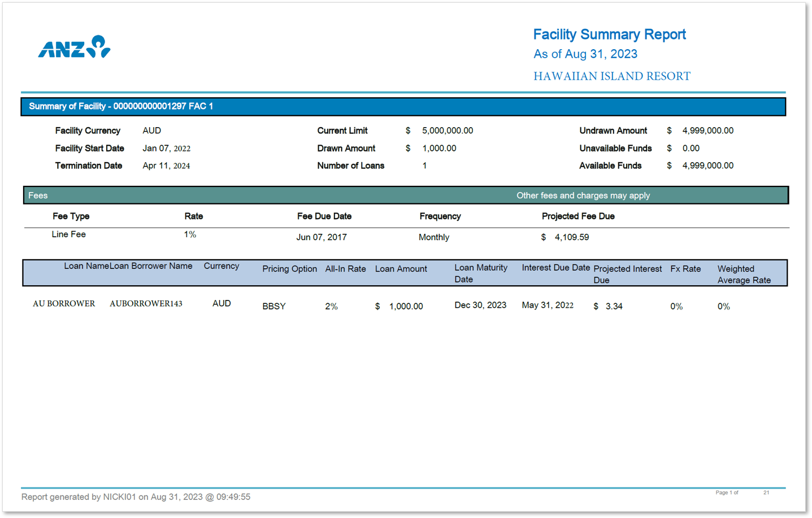Select the AUBORROWER143 borrower name

146,303
